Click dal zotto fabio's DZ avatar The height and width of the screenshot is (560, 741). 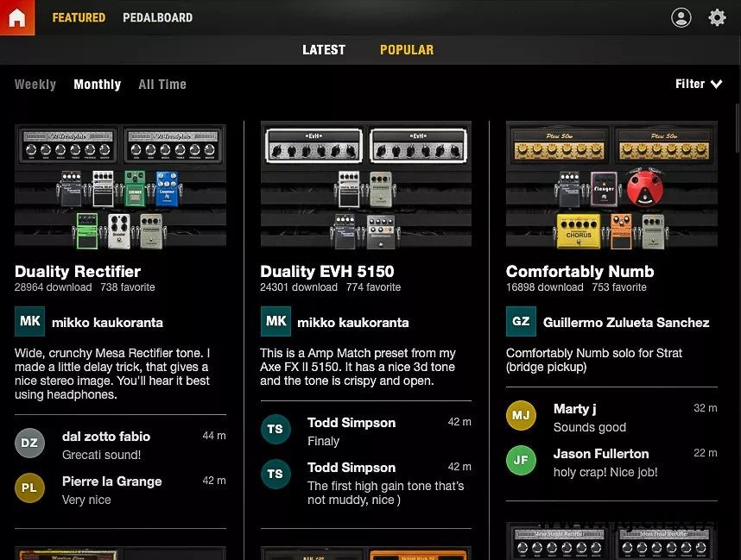pyautogui.click(x=29, y=444)
